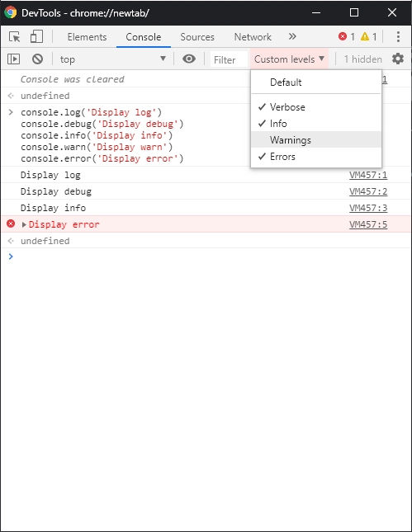Show more tabs with the double chevron
This screenshot has height=532, width=412.
coord(292,36)
